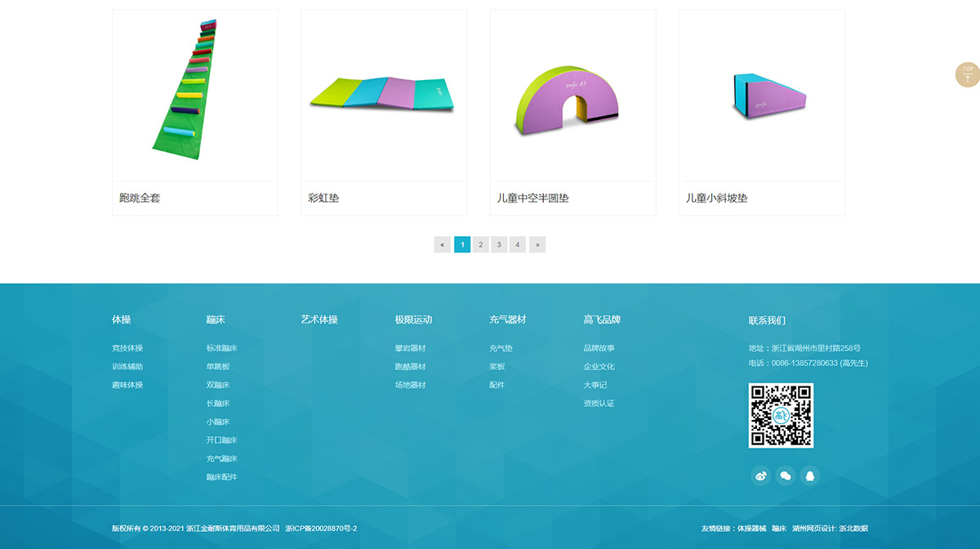Click the Weibo social icon
The image size is (980, 549).
click(761, 476)
